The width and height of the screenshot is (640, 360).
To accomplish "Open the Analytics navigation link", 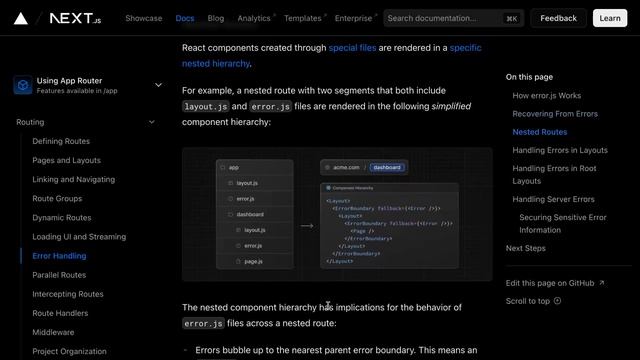I will (254, 18).
